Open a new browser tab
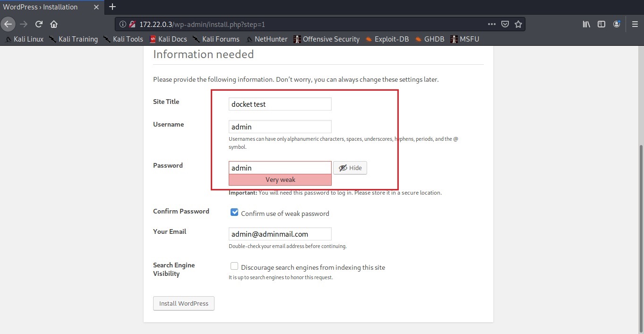 (112, 7)
